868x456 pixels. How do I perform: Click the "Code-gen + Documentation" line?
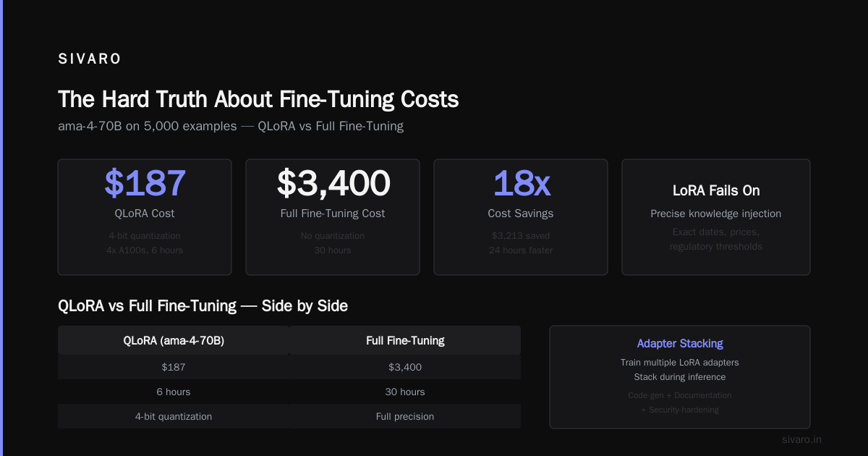point(680,395)
